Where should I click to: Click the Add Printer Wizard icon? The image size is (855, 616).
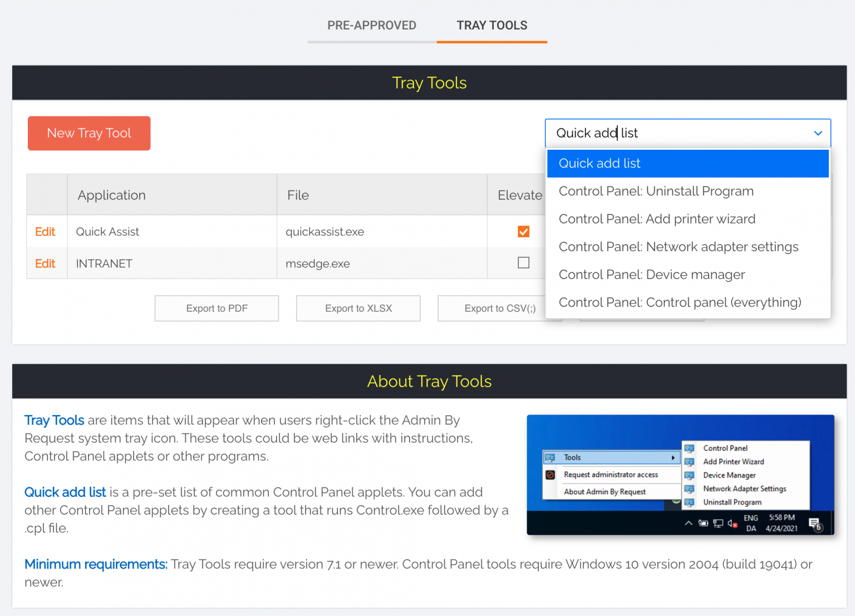[690, 462]
